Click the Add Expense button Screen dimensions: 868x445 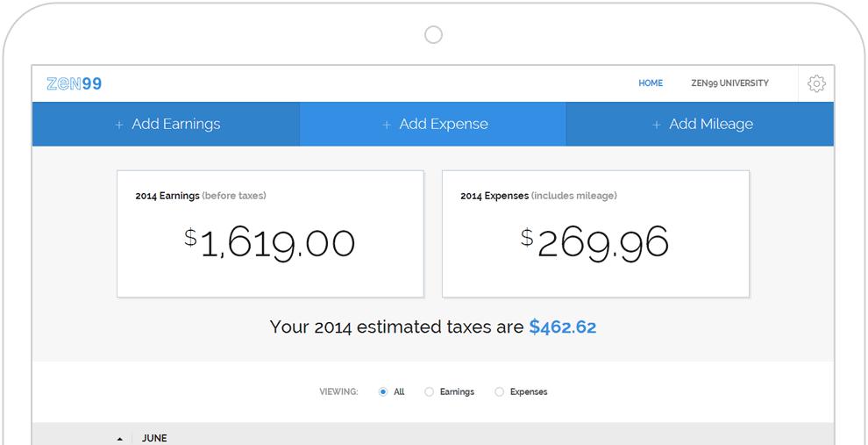[x=443, y=124]
